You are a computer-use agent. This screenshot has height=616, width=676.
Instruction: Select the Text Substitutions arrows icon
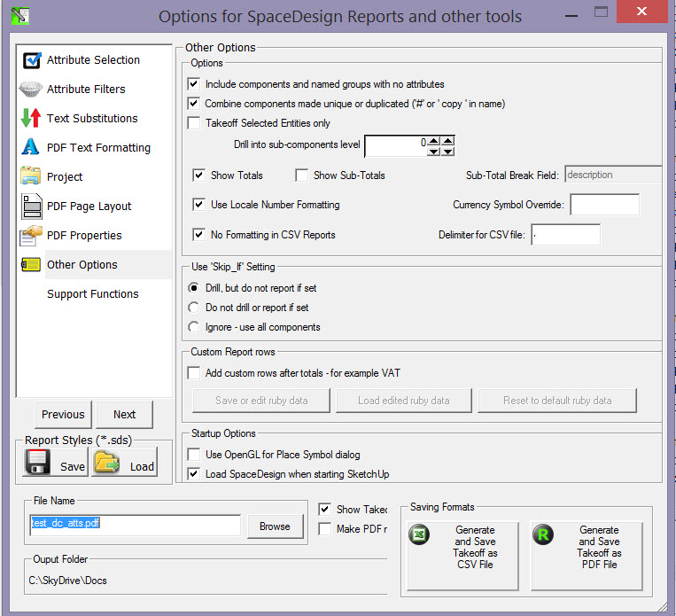pos(31,118)
